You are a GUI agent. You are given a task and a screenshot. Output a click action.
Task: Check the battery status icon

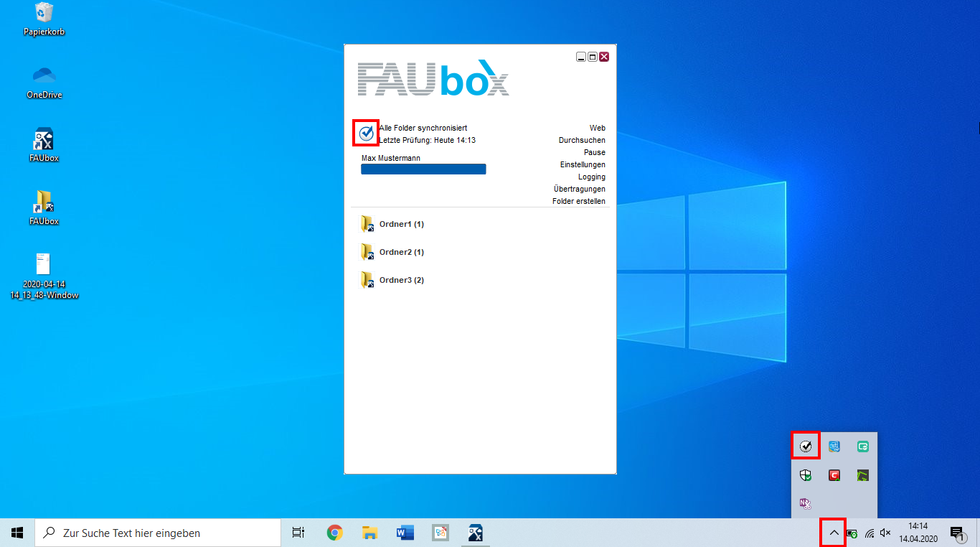pyautogui.click(x=852, y=533)
